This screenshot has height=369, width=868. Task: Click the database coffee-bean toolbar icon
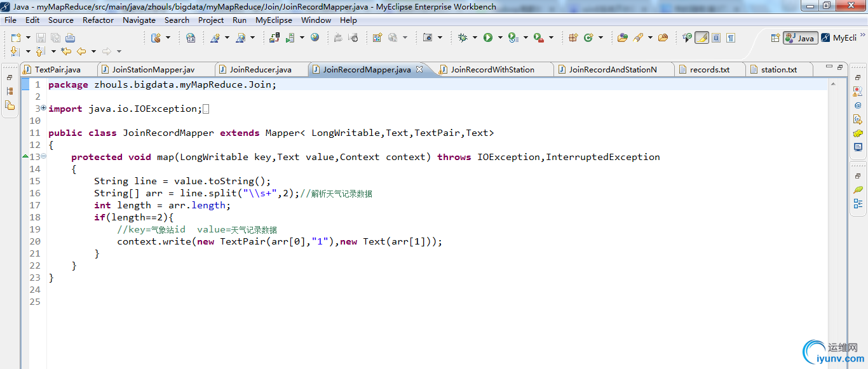[156, 37]
